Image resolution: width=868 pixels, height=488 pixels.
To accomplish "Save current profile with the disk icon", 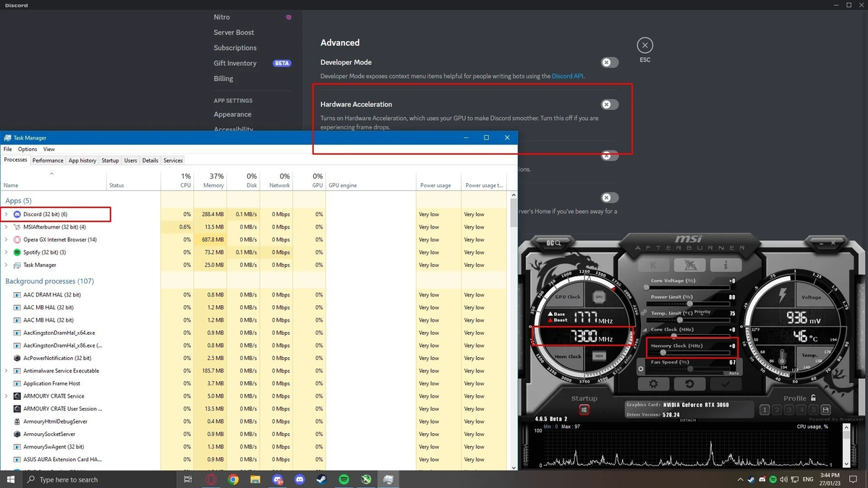I will click(825, 409).
